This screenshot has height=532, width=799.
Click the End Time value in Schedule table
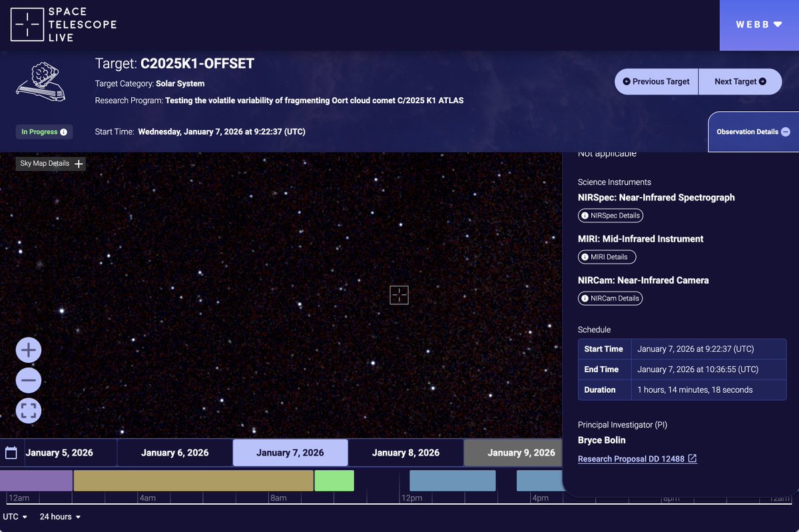(698, 370)
